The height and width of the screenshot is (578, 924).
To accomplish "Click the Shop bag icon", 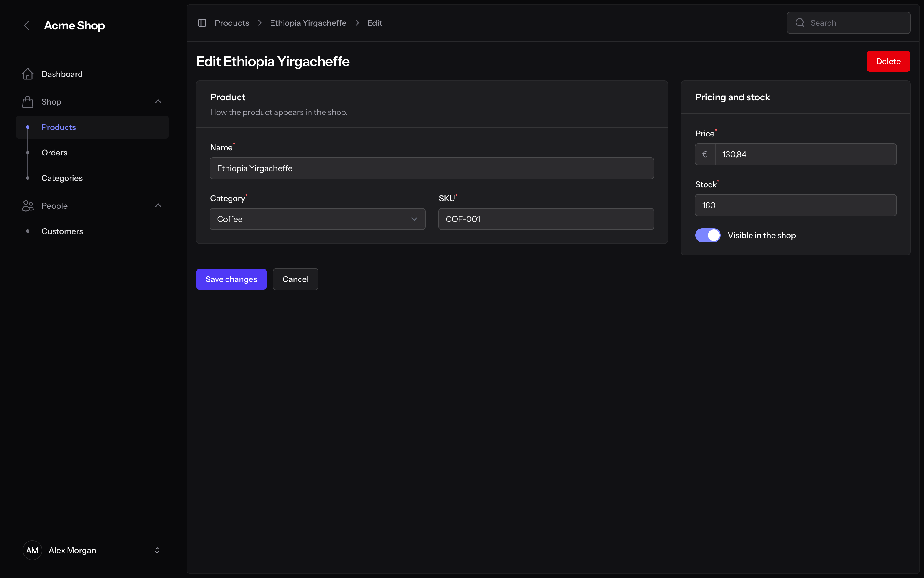I will pos(27,102).
